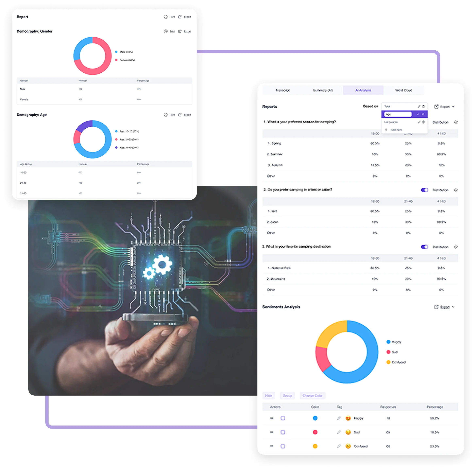Select the blue color swatch for Happy

(315, 418)
